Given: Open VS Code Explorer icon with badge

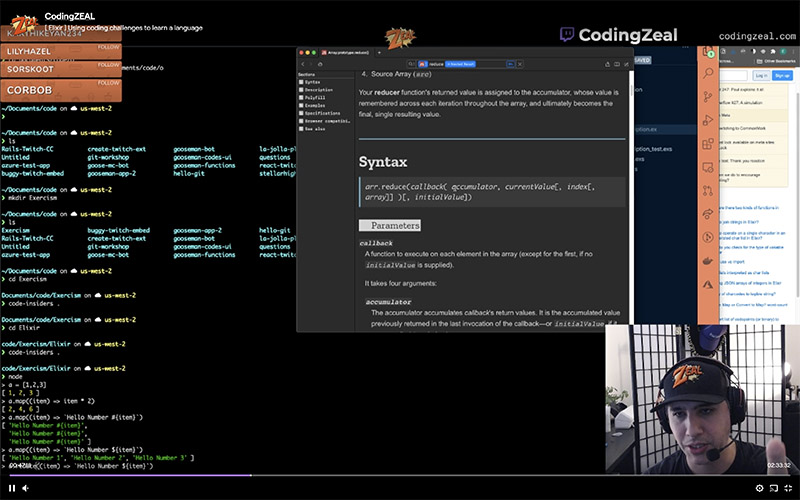Looking at the screenshot, I should click(x=708, y=52).
